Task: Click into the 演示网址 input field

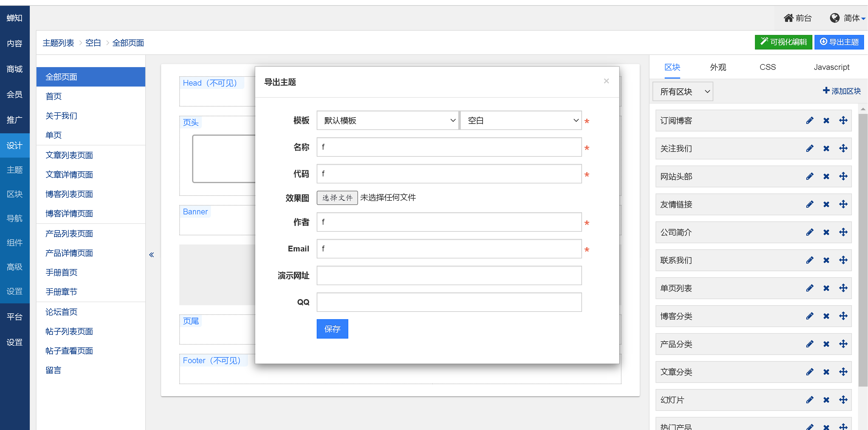Action: [449, 275]
